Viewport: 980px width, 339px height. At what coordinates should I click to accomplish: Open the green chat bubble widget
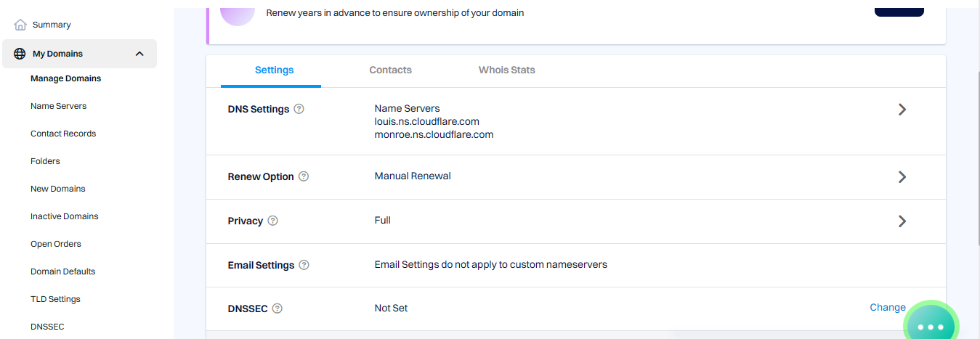click(x=931, y=326)
